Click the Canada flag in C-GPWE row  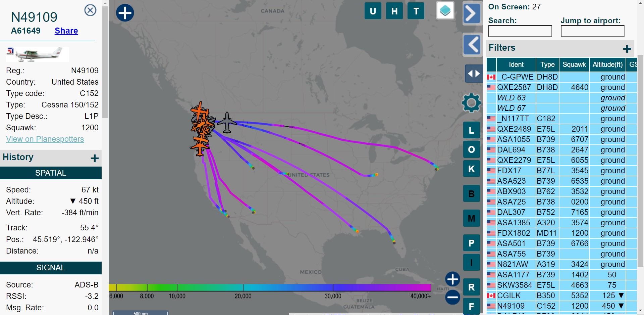point(491,77)
